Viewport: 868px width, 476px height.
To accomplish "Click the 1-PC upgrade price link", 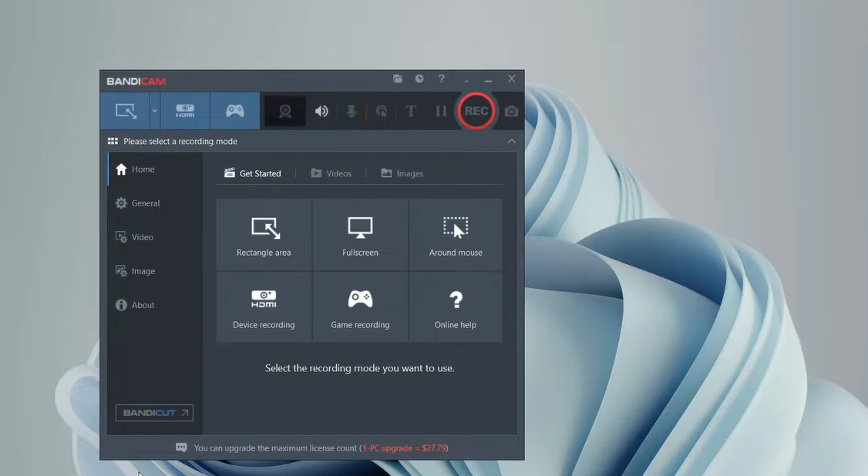I will point(404,448).
